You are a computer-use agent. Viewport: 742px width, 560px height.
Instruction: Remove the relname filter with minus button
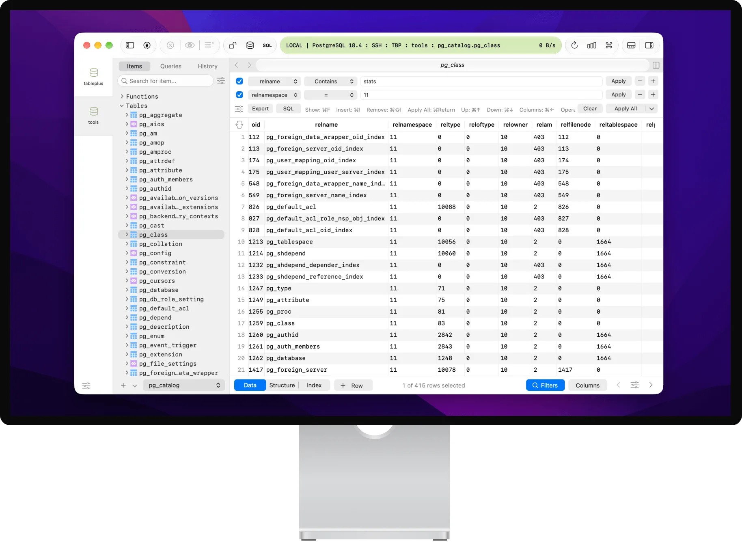(x=640, y=81)
